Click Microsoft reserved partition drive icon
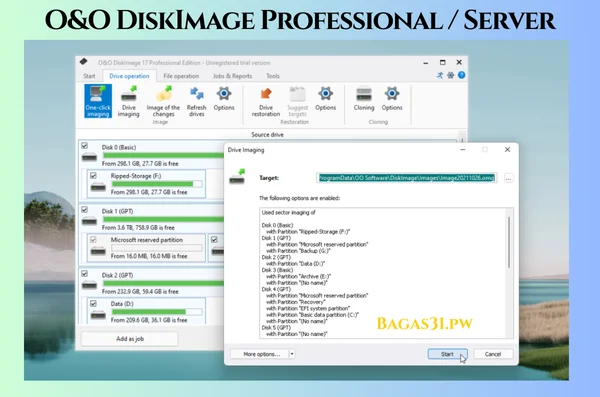Image resolution: width=600 pixels, height=397 pixels. (x=98, y=251)
